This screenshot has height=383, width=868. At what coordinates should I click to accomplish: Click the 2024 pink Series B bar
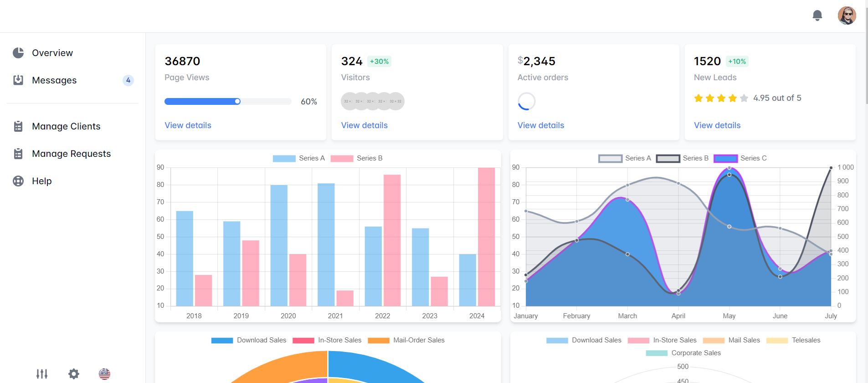pos(486,237)
